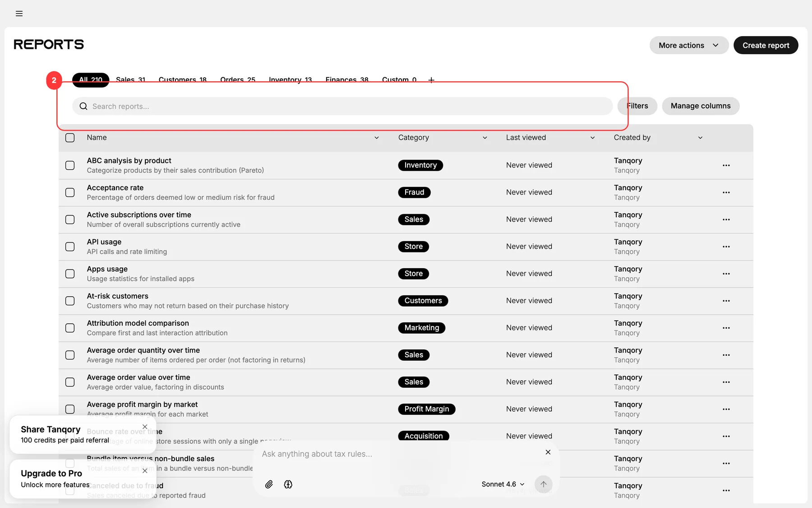Screen dimensions: 812x508
Task: Switch to the Finances tab
Action: (347, 80)
